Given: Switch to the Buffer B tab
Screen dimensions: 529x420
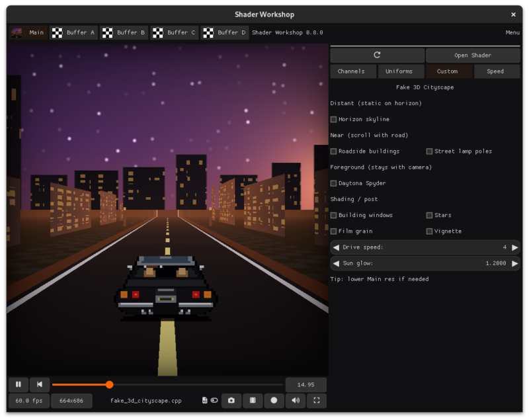Looking at the screenshot, I should click(x=124, y=32).
